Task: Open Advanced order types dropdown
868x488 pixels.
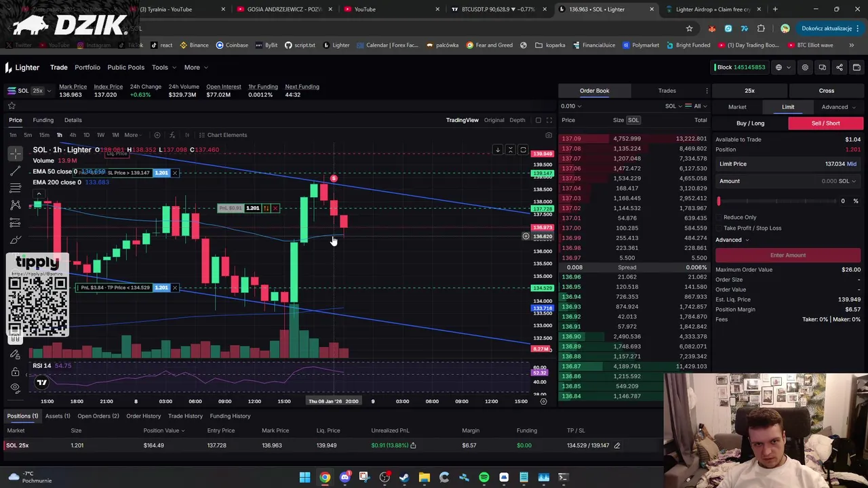Action: 838,107
